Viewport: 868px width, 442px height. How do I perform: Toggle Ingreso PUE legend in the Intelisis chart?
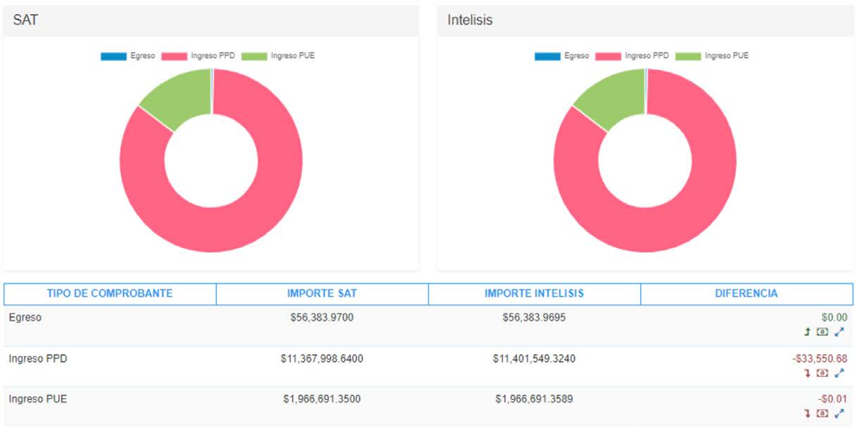[x=713, y=56]
